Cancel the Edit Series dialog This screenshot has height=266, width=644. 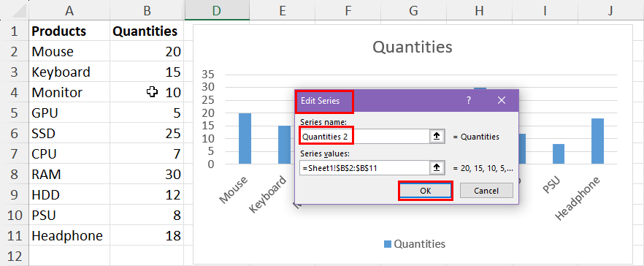(486, 191)
